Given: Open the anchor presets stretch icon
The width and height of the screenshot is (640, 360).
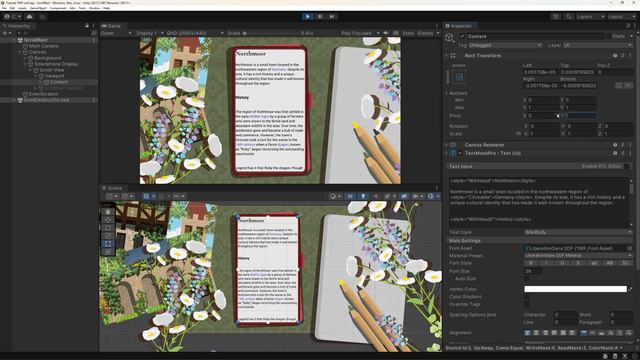Looking at the screenshot, I should click(459, 76).
